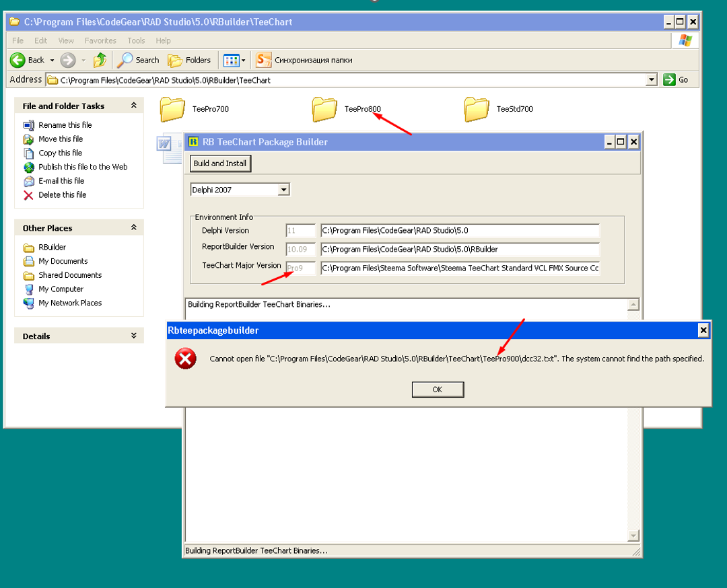Click the My Network Places link
727x588 pixels.
[x=70, y=303]
